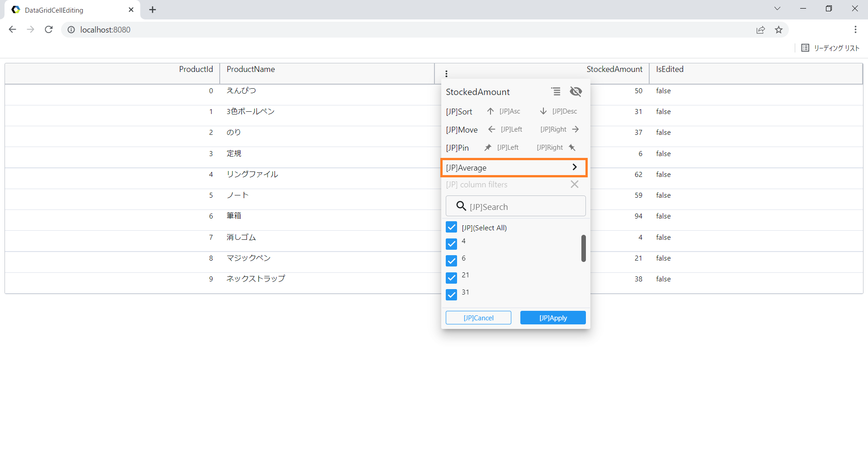Click the [JP]Apply button
This screenshot has height=466, width=868.
[553, 318]
